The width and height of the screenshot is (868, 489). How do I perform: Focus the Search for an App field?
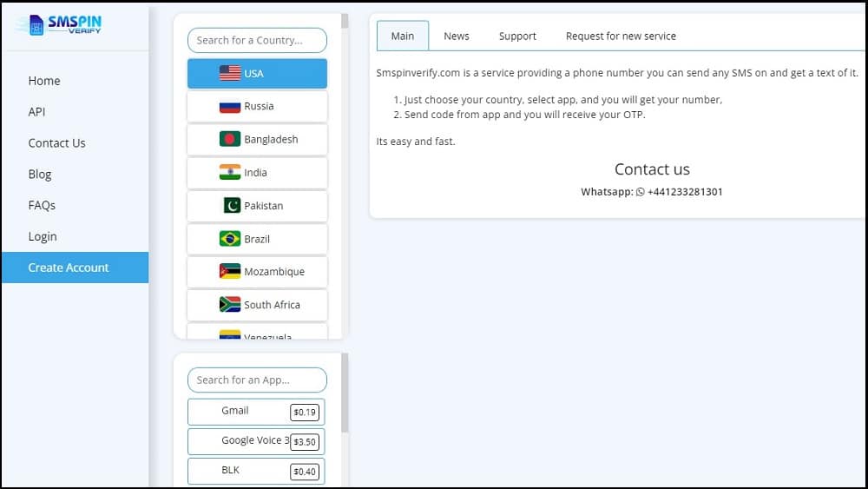coord(258,380)
